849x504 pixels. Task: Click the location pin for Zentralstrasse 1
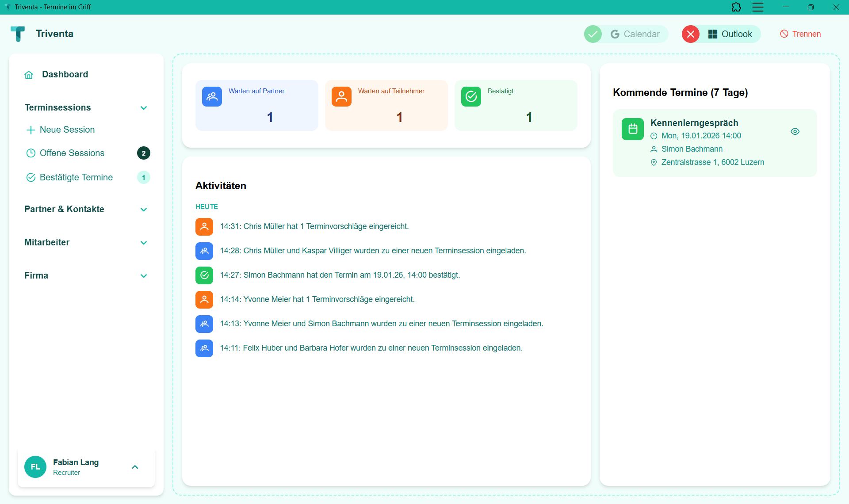[x=654, y=162]
